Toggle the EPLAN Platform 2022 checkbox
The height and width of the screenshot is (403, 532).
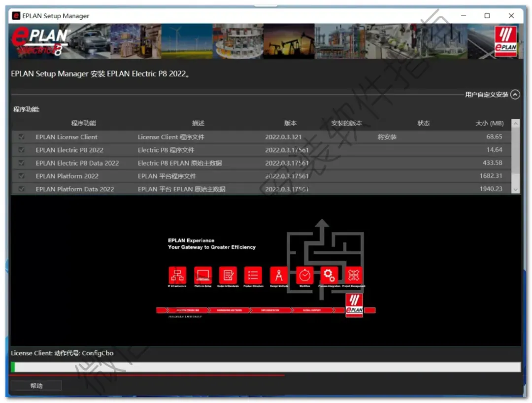pyautogui.click(x=21, y=176)
